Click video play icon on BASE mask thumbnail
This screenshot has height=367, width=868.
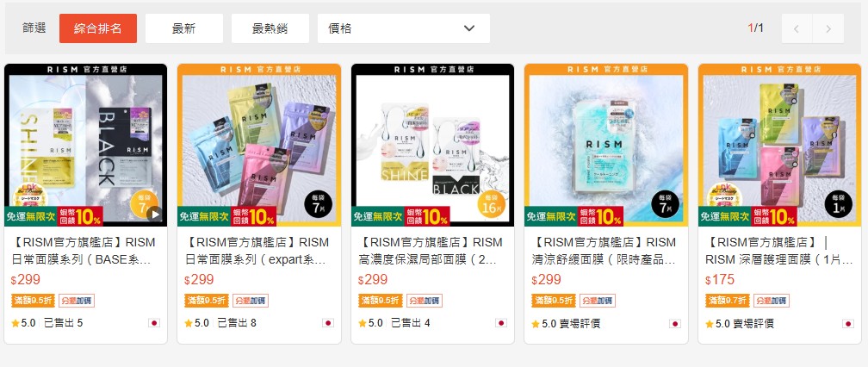pyautogui.click(x=155, y=214)
